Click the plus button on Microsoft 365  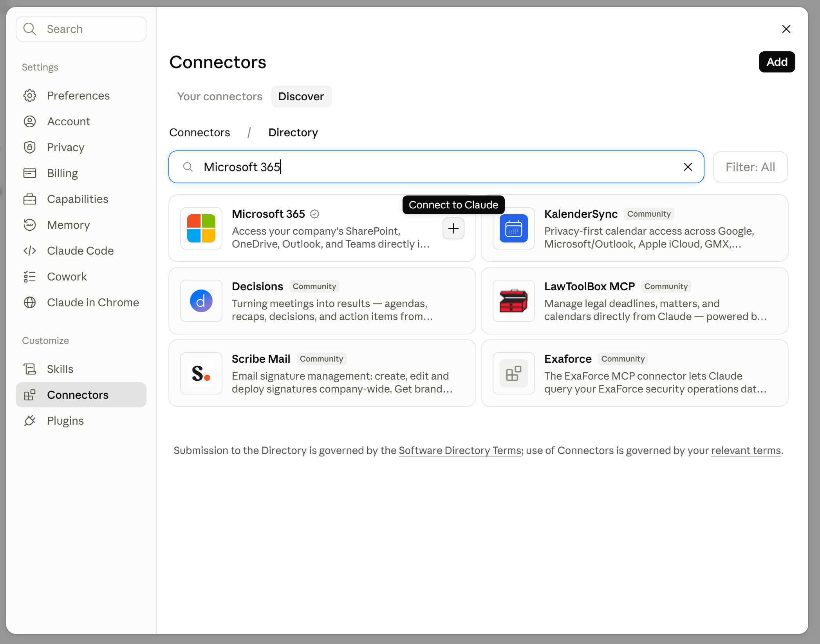(x=453, y=228)
